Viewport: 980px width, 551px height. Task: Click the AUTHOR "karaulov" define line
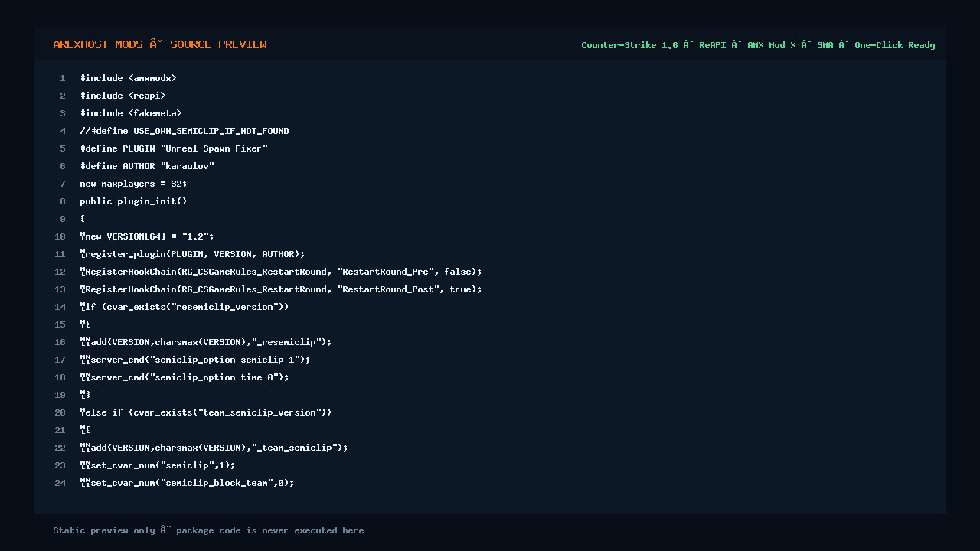(147, 166)
